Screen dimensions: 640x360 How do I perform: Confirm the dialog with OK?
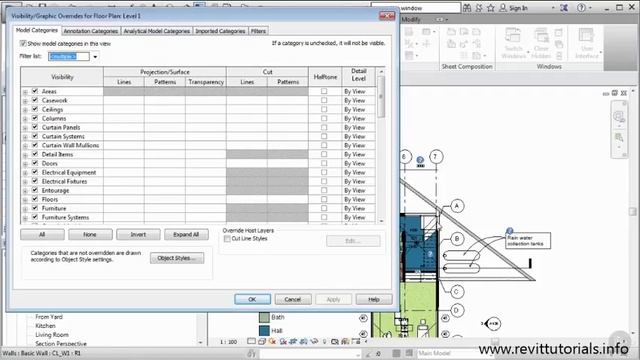252,299
